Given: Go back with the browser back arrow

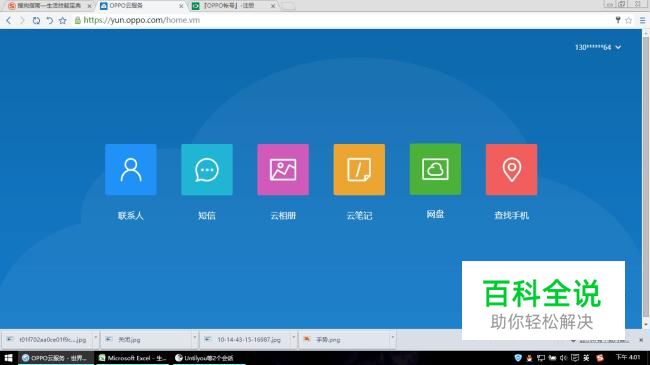Looking at the screenshot, I should 9,20.
